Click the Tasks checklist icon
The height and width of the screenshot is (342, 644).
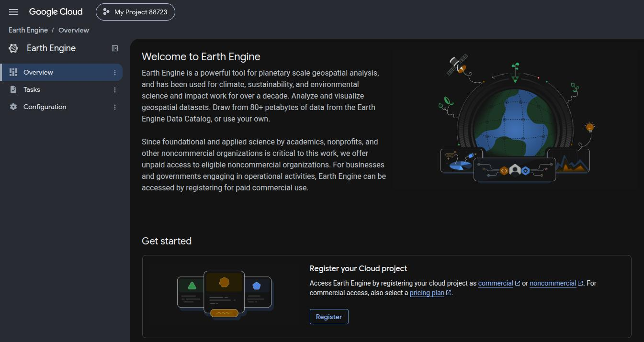click(x=13, y=89)
